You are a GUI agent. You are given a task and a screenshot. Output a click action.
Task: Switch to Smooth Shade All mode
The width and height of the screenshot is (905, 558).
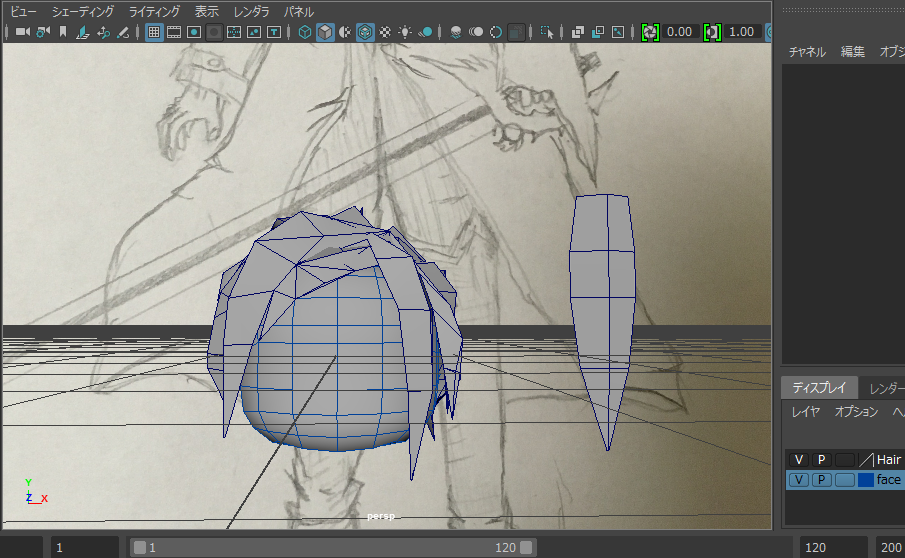(325, 32)
